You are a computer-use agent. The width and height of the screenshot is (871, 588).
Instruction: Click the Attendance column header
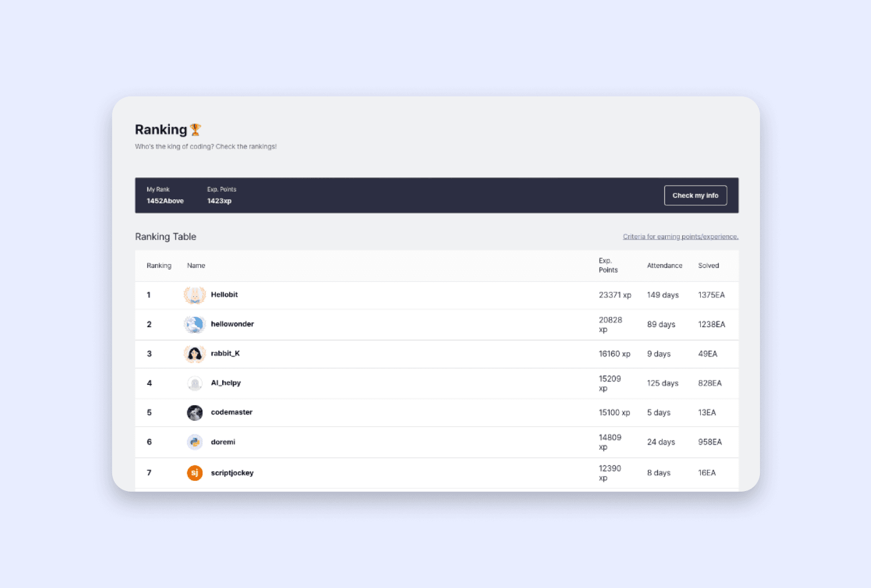[x=665, y=266]
